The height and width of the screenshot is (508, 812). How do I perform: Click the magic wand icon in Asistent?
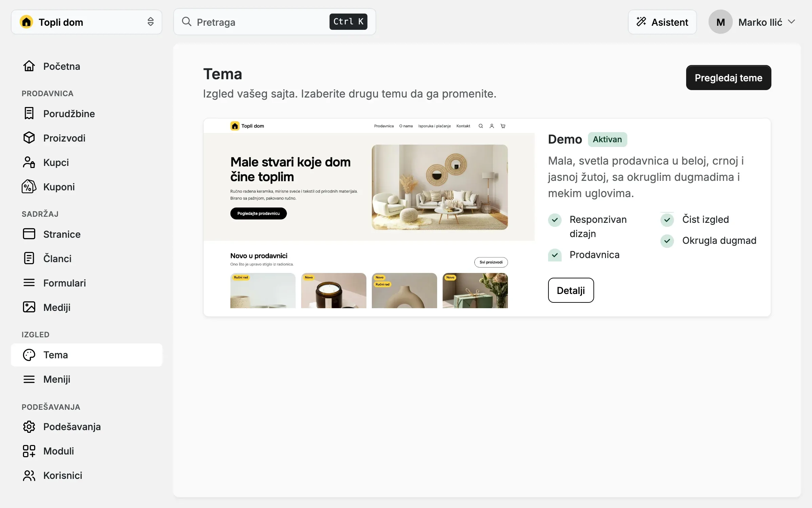coord(641,22)
